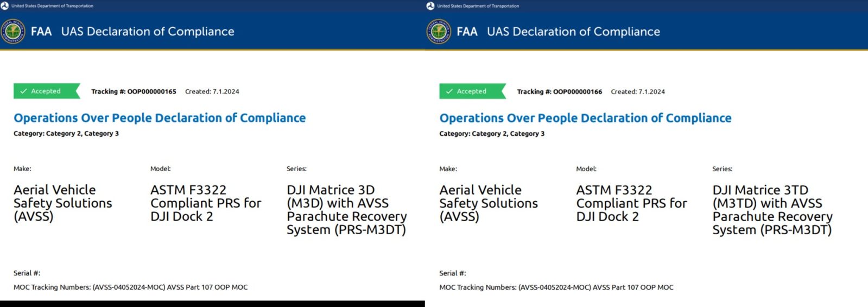Click the Category 2, Category 3 line on the right page
The height and width of the screenshot is (307, 868).
point(491,134)
